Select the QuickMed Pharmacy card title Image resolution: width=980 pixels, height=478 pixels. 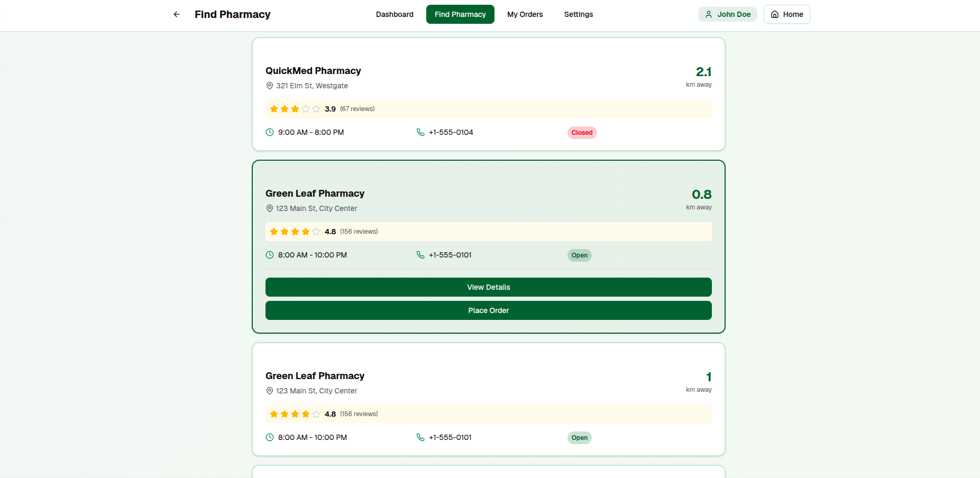click(313, 71)
